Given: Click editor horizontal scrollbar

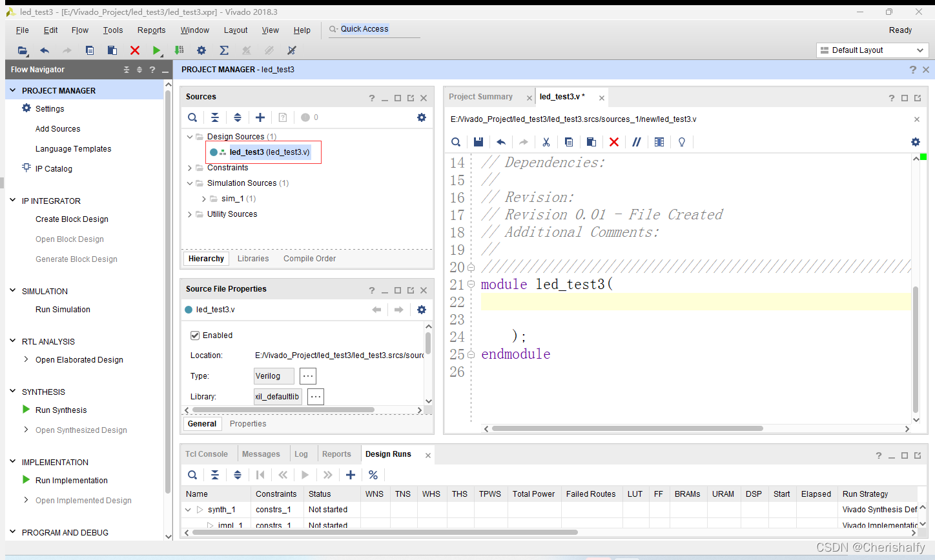Looking at the screenshot, I should [627, 428].
